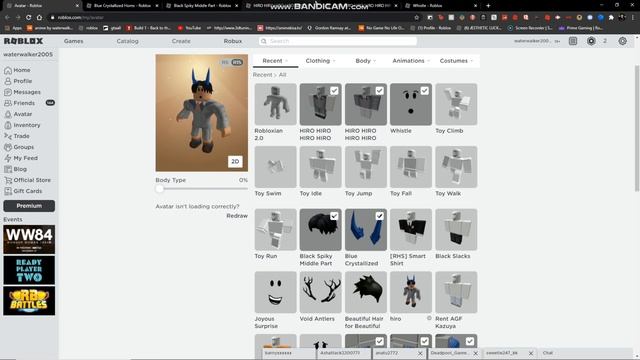Open the Apps bookmark
The width and height of the screenshot is (640, 360).
[13, 28]
